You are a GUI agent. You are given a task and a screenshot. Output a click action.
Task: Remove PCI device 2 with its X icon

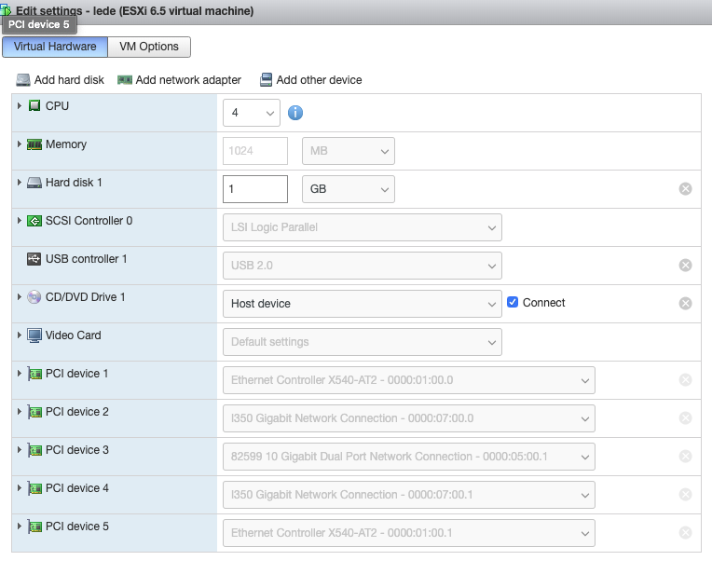[x=685, y=418]
